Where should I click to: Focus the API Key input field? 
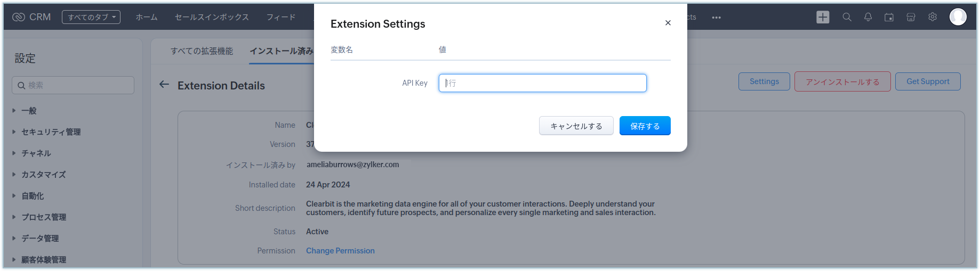542,83
